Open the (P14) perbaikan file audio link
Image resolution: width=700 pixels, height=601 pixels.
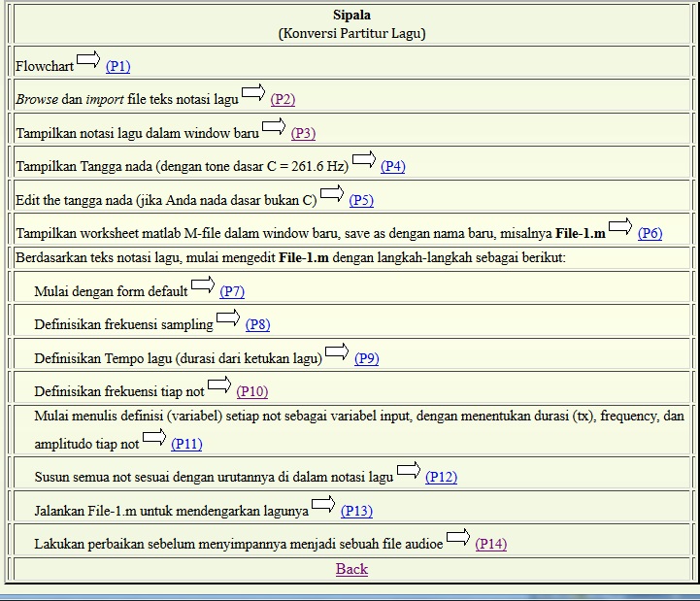pos(491,544)
